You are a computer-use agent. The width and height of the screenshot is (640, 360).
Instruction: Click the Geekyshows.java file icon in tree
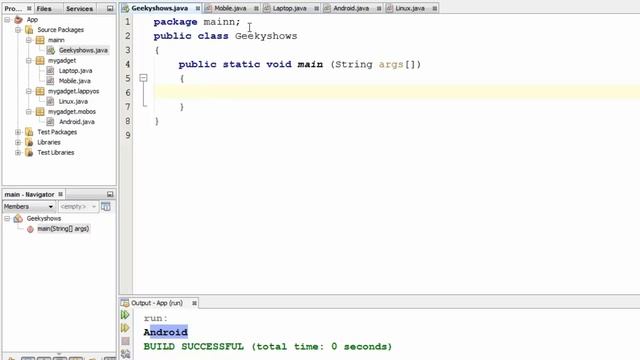pos(51,50)
